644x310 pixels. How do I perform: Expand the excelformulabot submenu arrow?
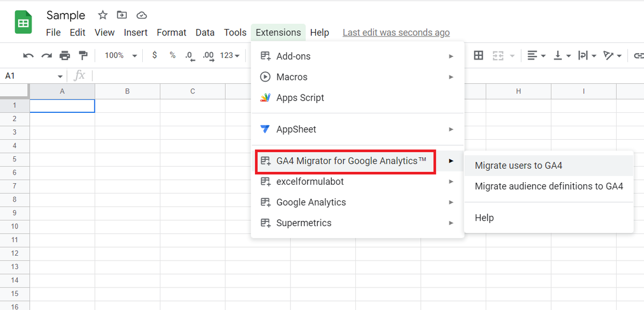click(451, 182)
